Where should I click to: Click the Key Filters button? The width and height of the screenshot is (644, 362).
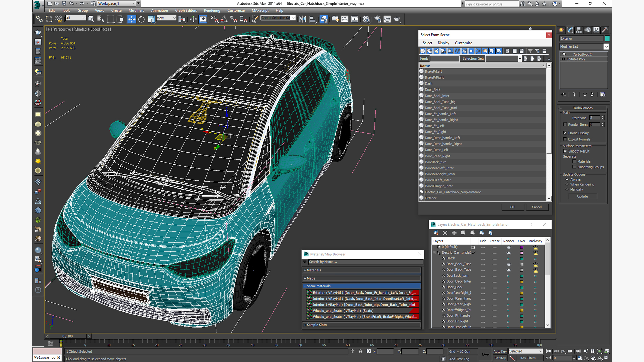529,358
